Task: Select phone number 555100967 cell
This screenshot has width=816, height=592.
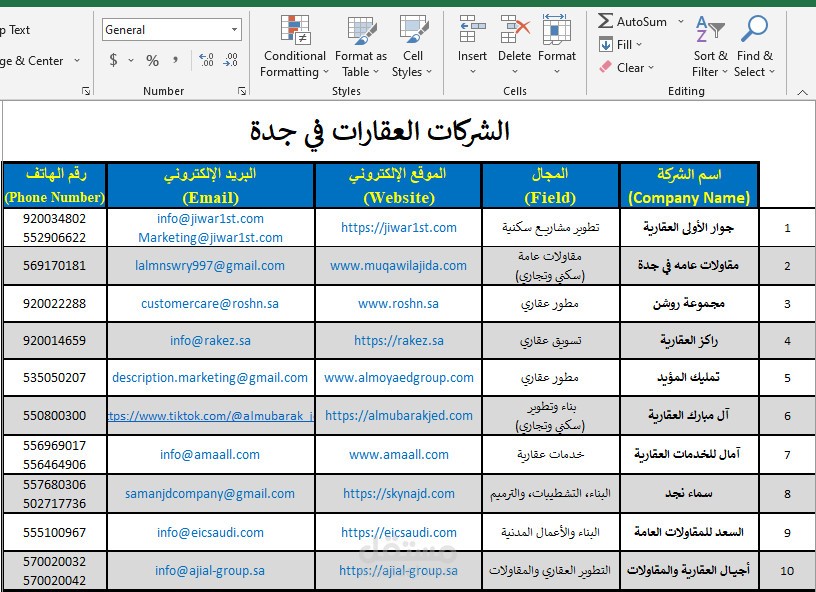Action: point(55,532)
